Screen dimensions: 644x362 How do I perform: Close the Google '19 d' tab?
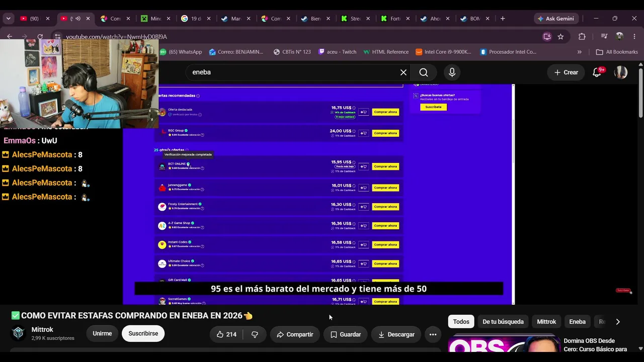click(x=209, y=19)
